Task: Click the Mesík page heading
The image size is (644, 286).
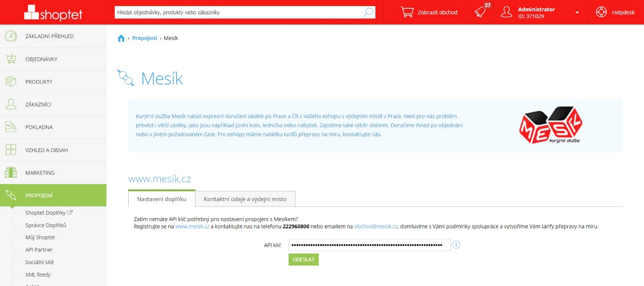Action: (x=162, y=79)
